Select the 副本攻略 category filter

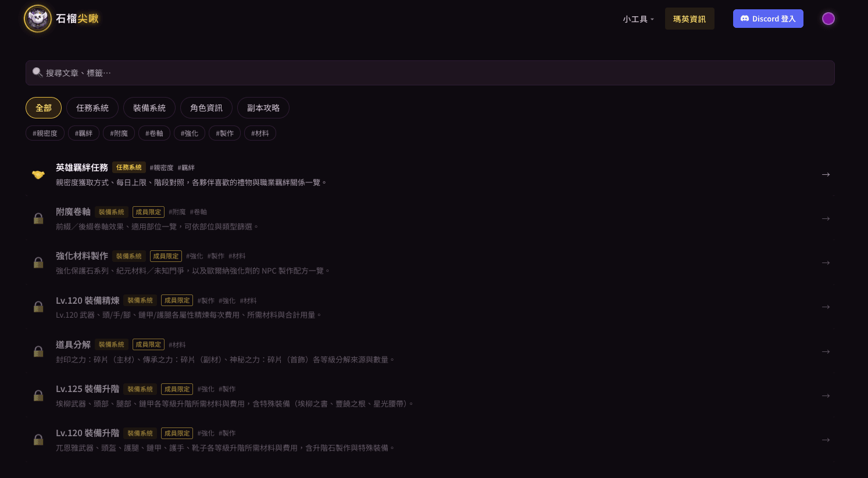263,107
